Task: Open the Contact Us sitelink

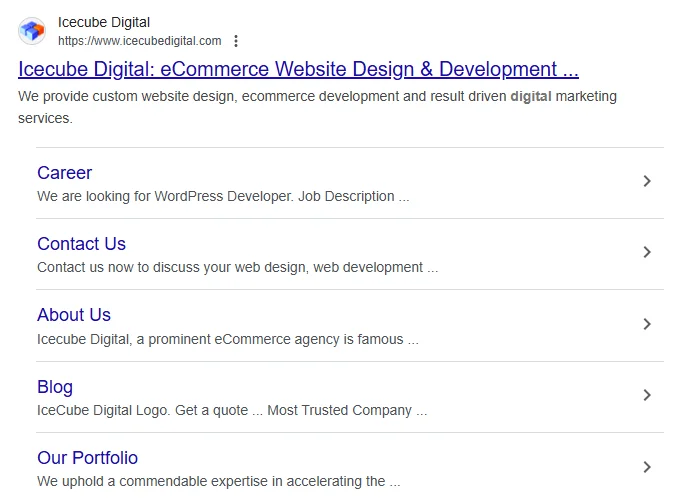Action: (82, 244)
